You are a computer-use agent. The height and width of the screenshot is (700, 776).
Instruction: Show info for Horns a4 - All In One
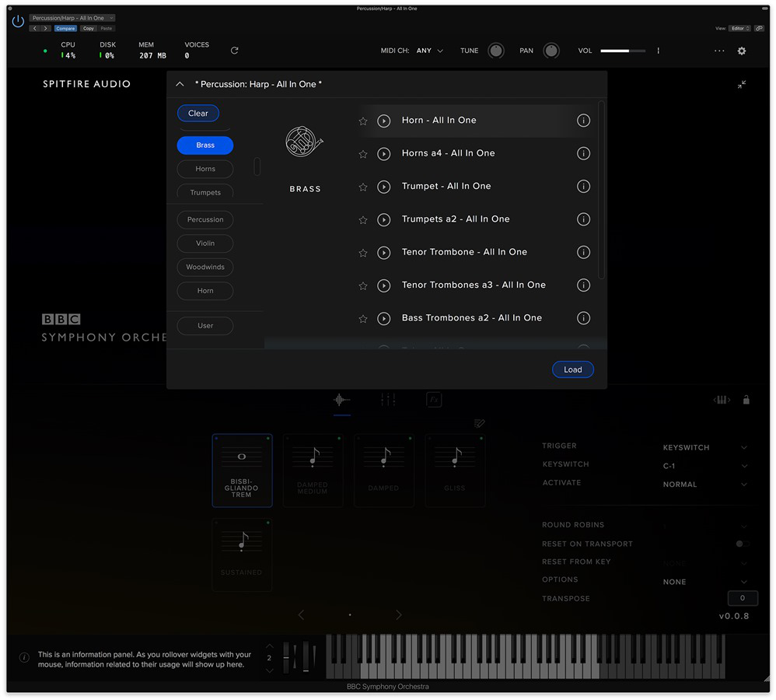click(583, 153)
